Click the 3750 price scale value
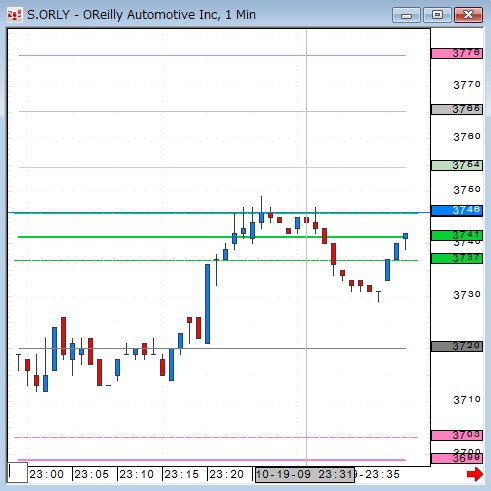Image resolution: width=491 pixels, height=491 pixels. click(x=467, y=190)
